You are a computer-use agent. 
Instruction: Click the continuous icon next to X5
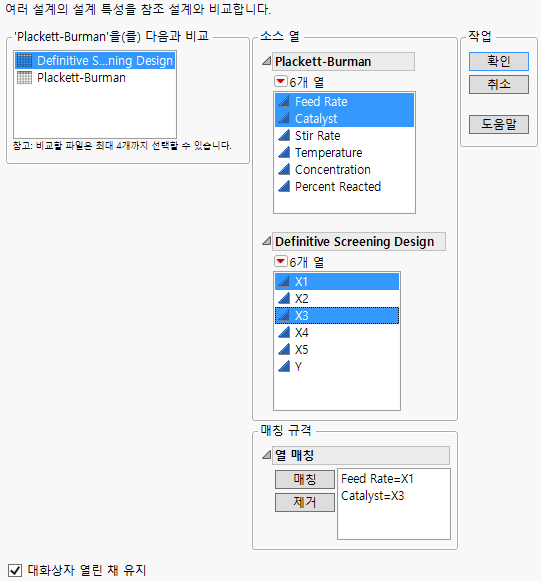point(284,349)
